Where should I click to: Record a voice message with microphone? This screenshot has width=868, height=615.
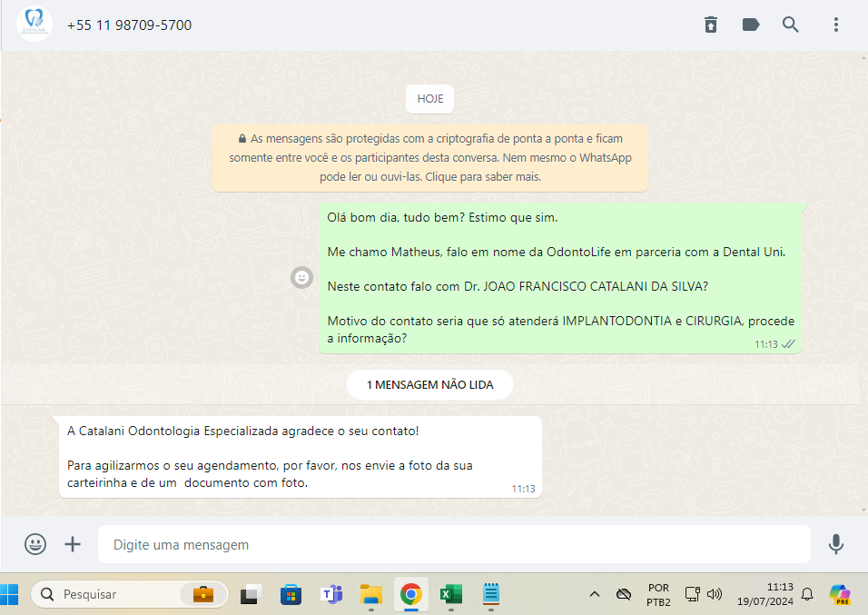[836, 544]
